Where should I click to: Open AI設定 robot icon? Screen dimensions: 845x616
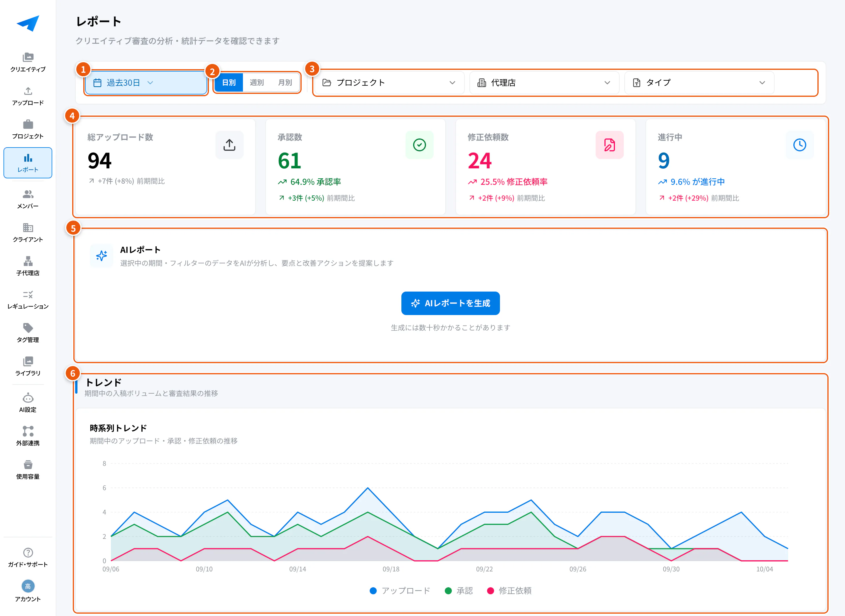28,403
